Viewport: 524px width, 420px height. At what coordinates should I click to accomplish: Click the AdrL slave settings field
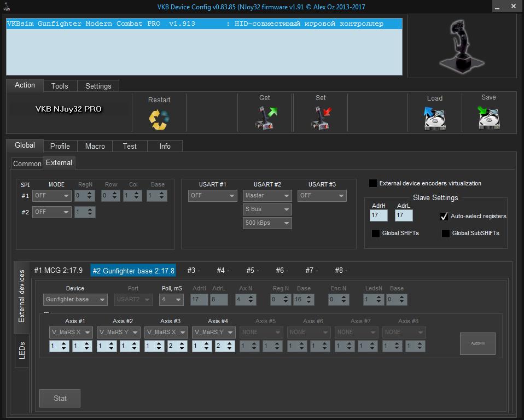tap(404, 215)
